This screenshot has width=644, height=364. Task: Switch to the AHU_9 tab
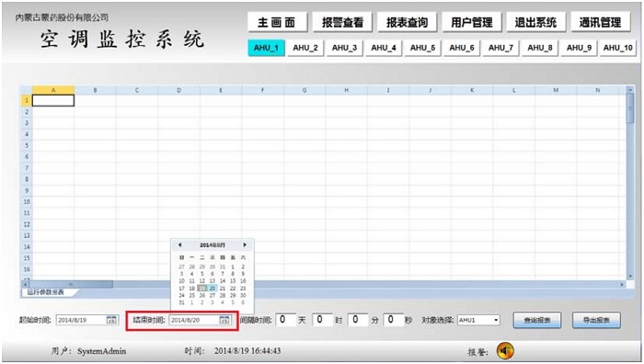click(579, 48)
